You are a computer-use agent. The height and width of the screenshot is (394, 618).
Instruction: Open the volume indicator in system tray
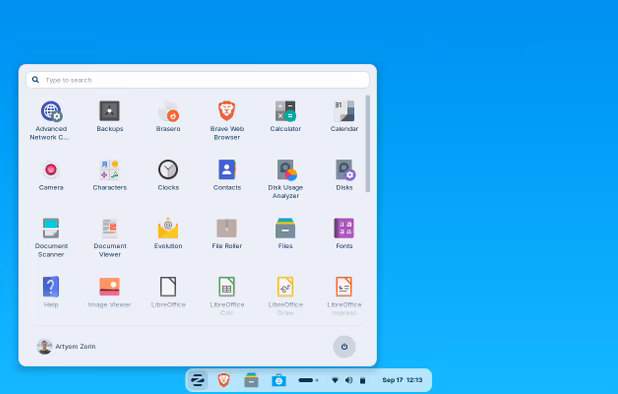point(349,380)
